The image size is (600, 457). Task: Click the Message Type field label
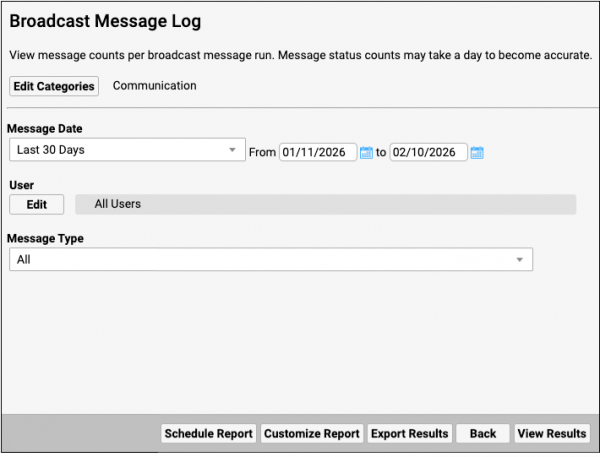45,239
